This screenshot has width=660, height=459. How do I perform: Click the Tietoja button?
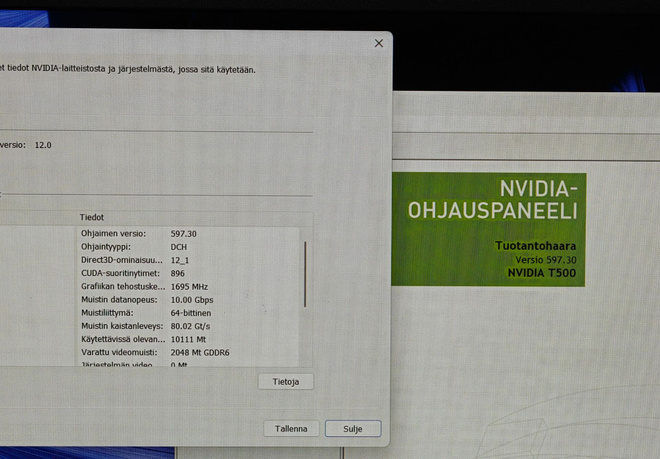(x=286, y=382)
